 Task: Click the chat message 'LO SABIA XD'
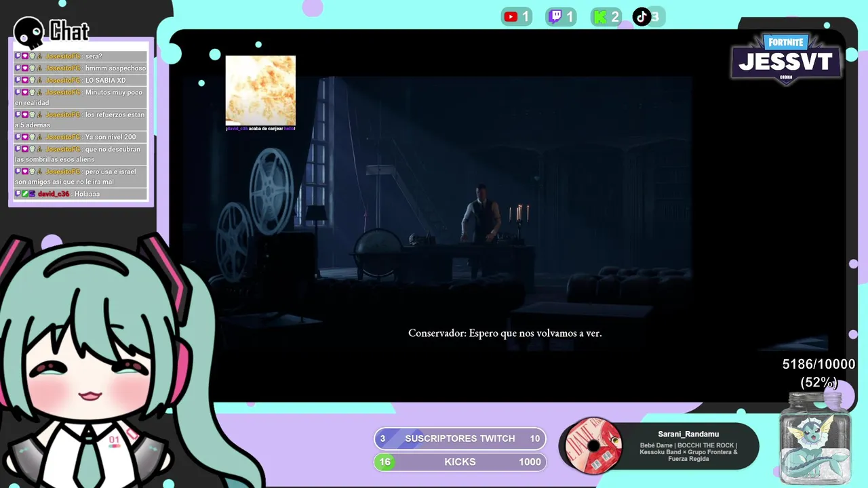tap(81, 80)
